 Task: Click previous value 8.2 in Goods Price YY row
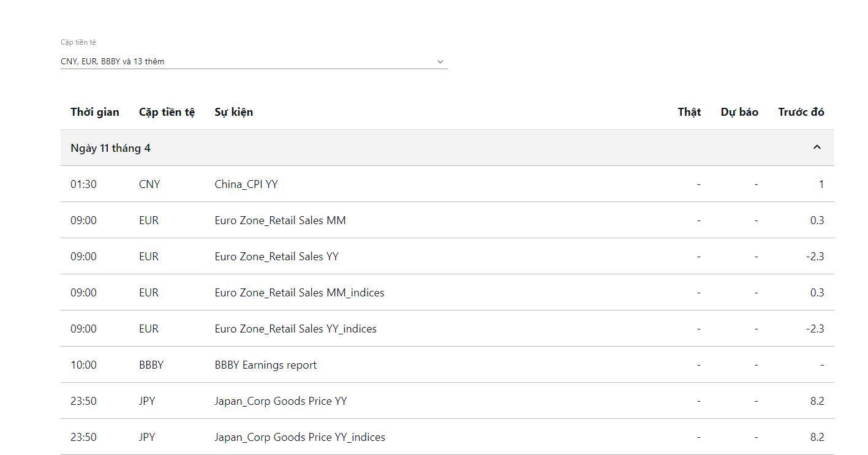(x=817, y=401)
